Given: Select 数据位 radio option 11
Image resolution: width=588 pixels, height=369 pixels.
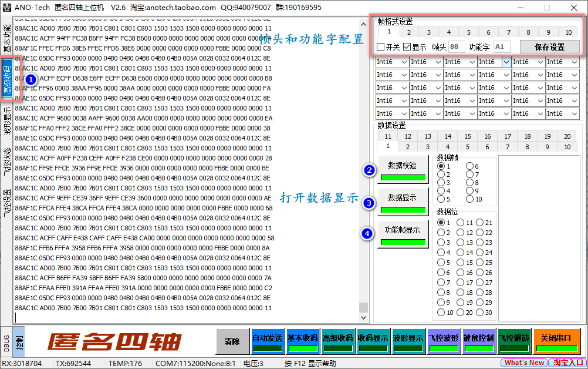Looking at the screenshot, I should point(460,223).
